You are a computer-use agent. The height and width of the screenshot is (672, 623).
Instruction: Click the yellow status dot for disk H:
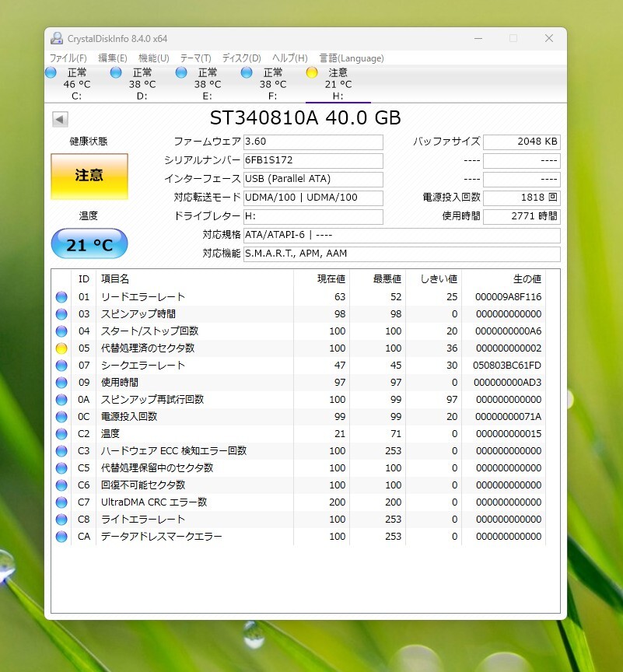click(x=312, y=72)
